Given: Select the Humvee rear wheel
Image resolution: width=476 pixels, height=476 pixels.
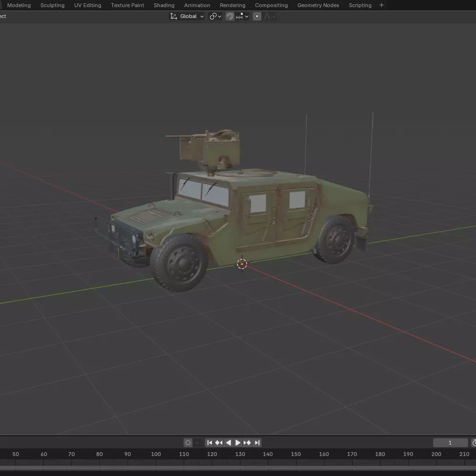Looking at the screenshot, I should (334, 240).
